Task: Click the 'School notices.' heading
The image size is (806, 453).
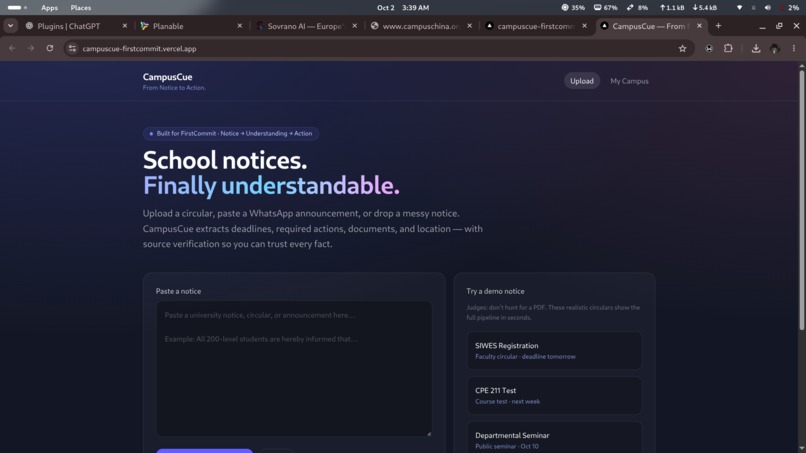Action: point(225,160)
